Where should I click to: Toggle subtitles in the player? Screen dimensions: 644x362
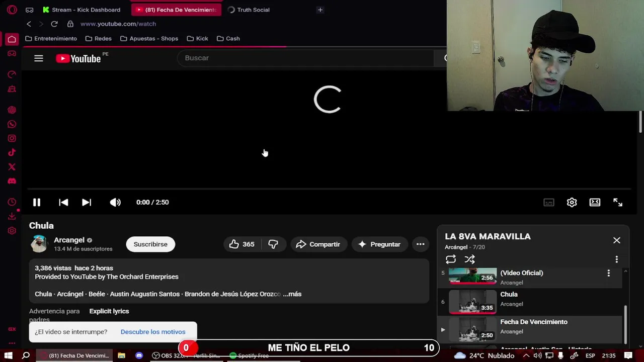[x=549, y=202]
